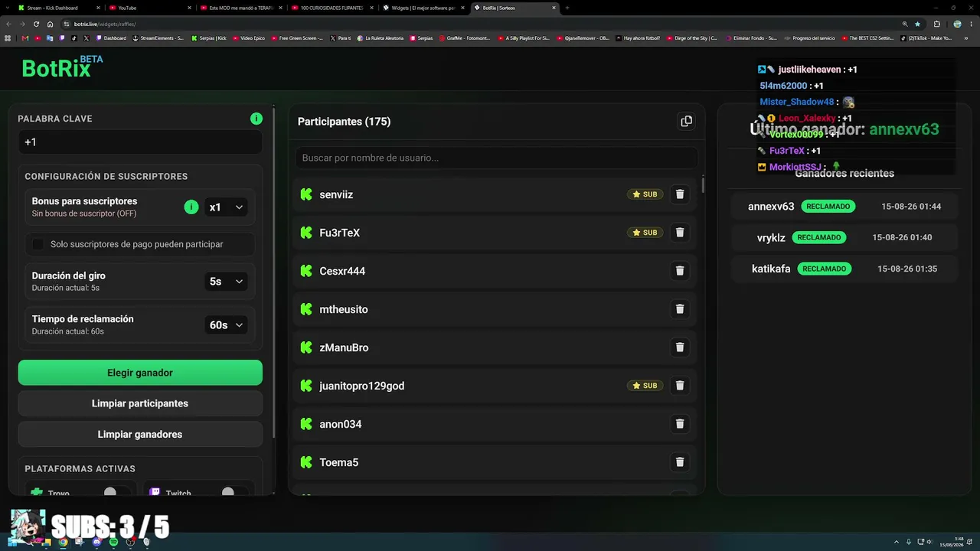Open the Tiempo de reclamación 60s dropdown

click(x=226, y=325)
